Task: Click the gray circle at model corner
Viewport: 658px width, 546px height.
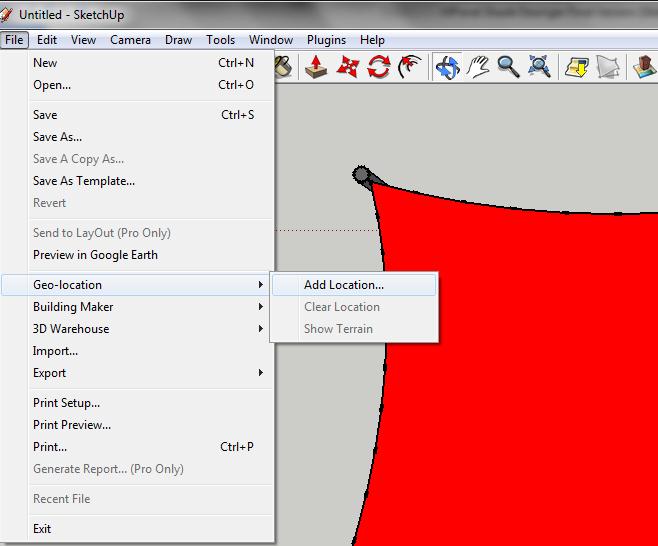Action: pyautogui.click(x=361, y=174)
